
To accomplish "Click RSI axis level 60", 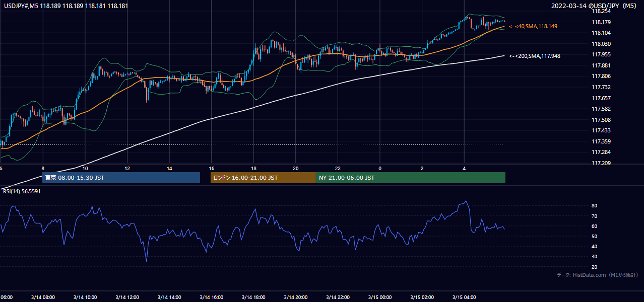I will (595, 226).
